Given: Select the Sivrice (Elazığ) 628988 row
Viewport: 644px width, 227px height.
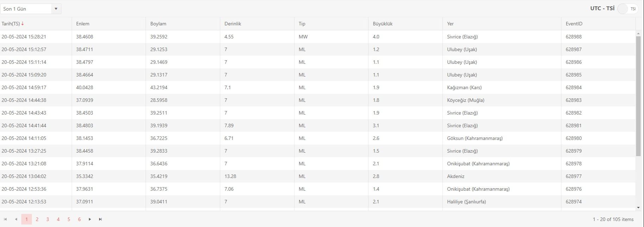Looking at the screenshot, I should point(317,37).
